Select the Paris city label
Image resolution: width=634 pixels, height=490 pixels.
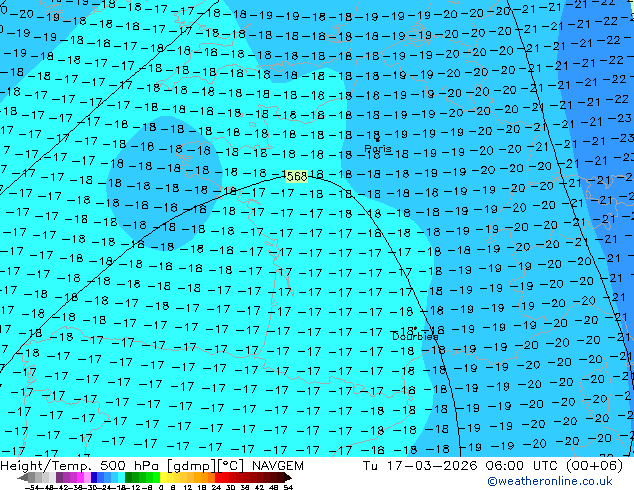[x=378, y=148]
